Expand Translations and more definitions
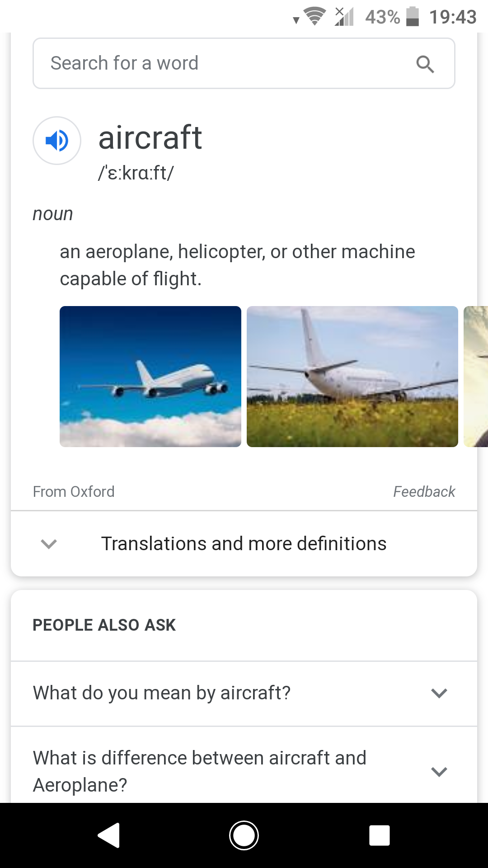This screenshot has width=488, height=868. click(244, 543)
